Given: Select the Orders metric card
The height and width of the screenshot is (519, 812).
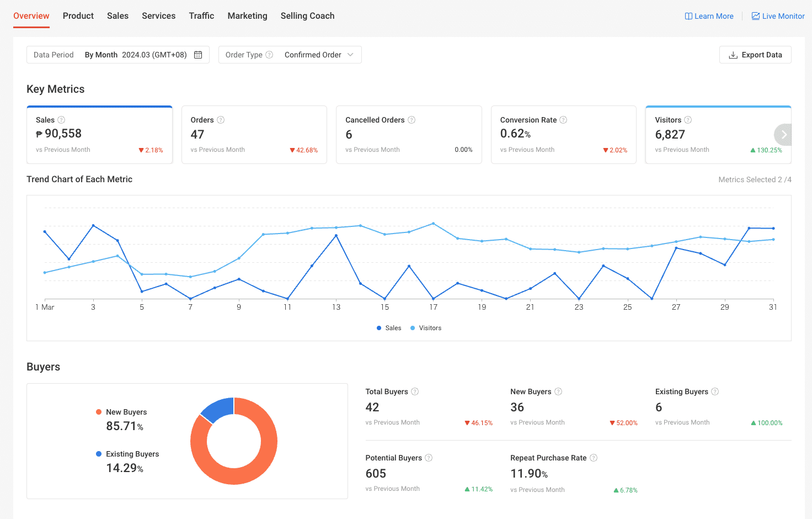Looking at the screenshot, I should [254, 135].
